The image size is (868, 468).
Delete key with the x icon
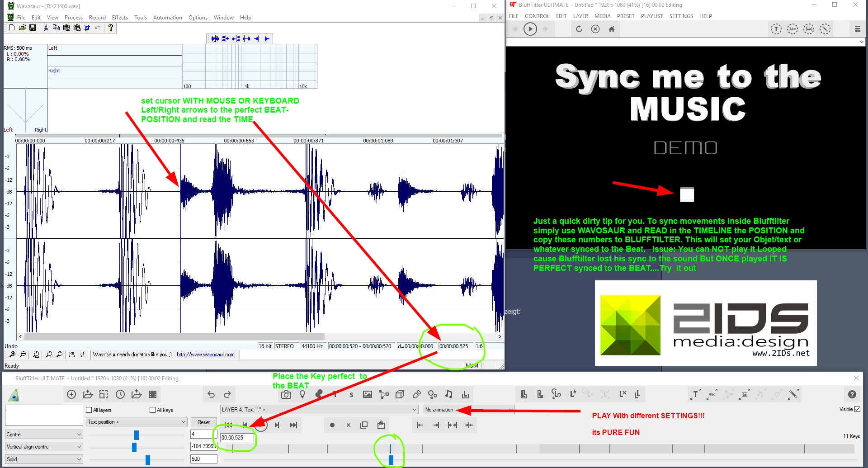pos(349,425)
